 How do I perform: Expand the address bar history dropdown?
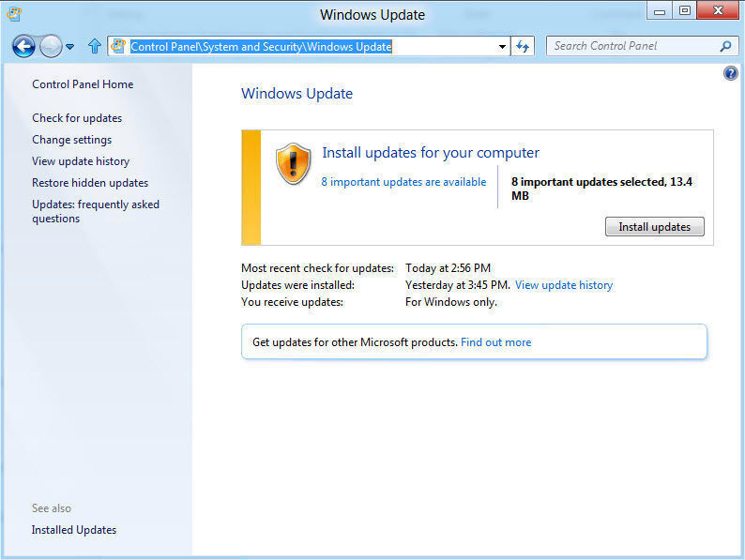[x=502, y=47]
